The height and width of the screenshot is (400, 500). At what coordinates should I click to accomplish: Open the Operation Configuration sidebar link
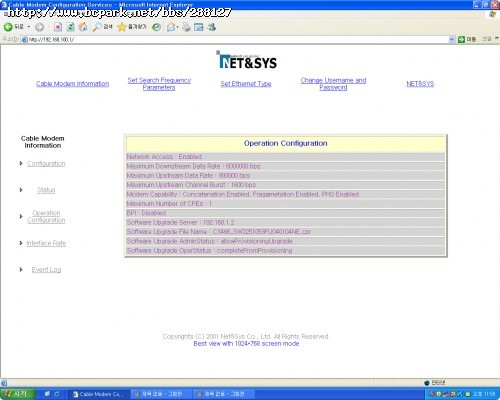tap(46, 216)
